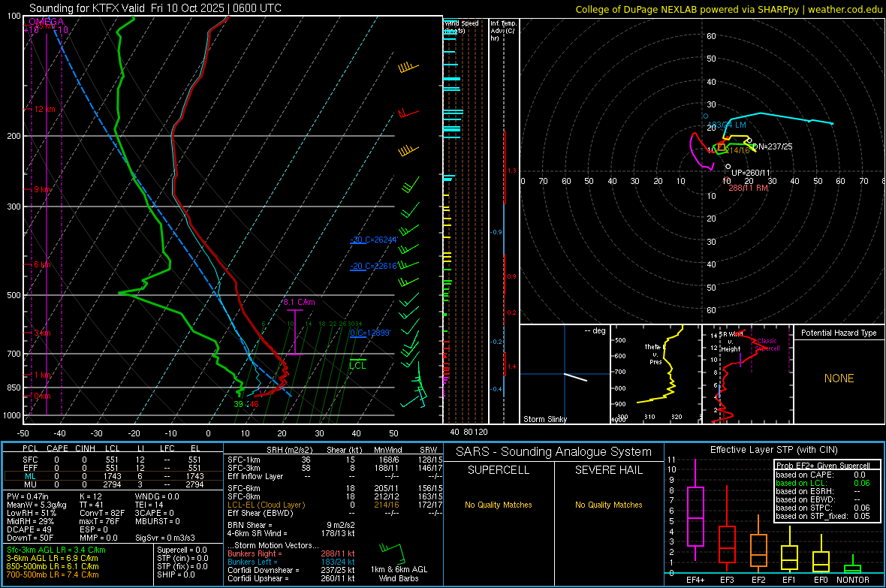
Task: Click the SUPERCELL column heading
Action: 499,470
